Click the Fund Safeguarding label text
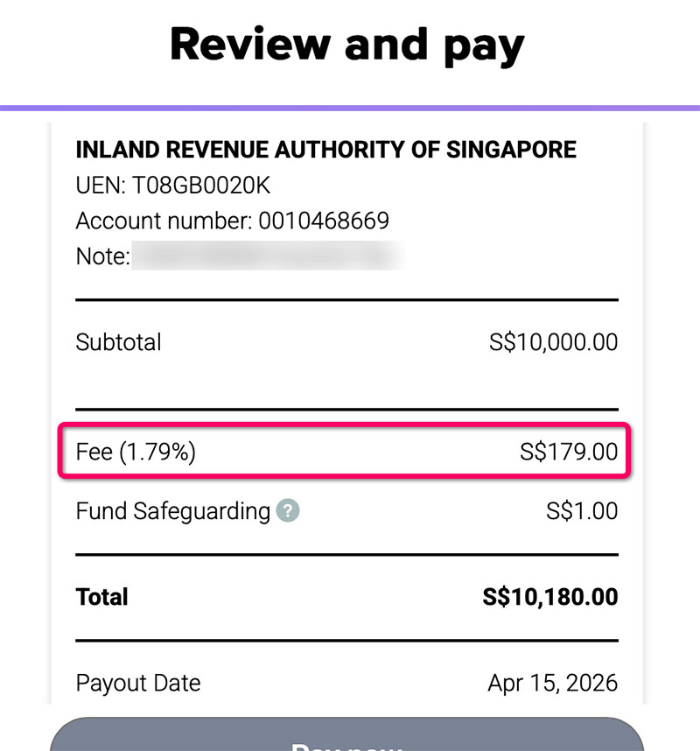The width and height of the screenshot is (700, 751). pos(173,510)
